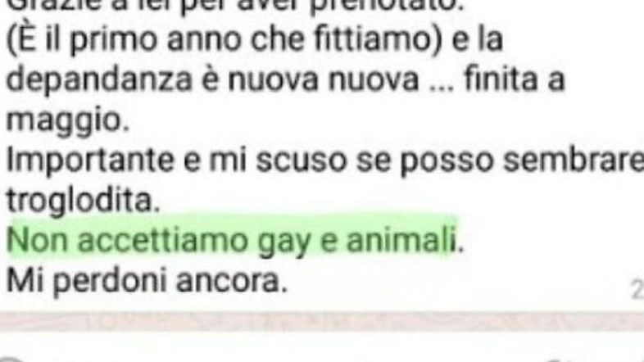Click the highlighted text "Non accettiamo gay e animali"

tap(232, 240)
